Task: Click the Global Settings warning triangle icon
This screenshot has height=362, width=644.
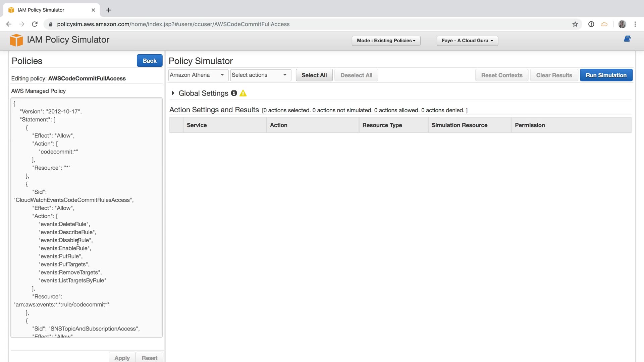Action: click(x=243, y=93)
